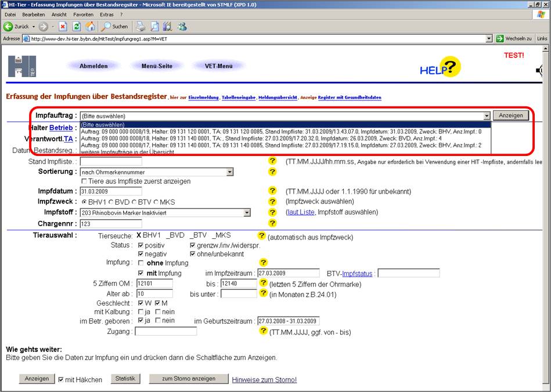This screenshot has height=392, width=551.
Task: Open help icon next to Impfdatum field
Action: (x=272, y=191)
